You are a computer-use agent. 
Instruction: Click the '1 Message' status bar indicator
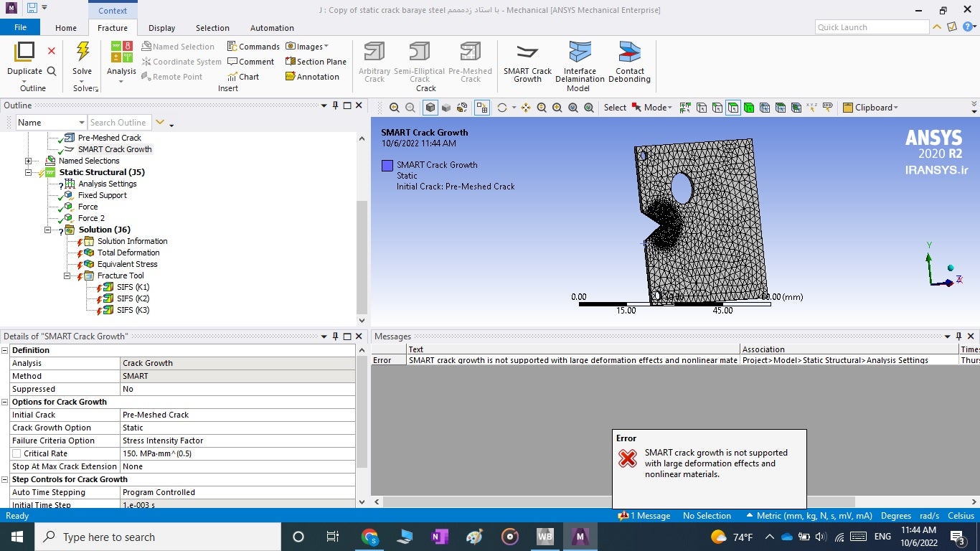[644, 516]
